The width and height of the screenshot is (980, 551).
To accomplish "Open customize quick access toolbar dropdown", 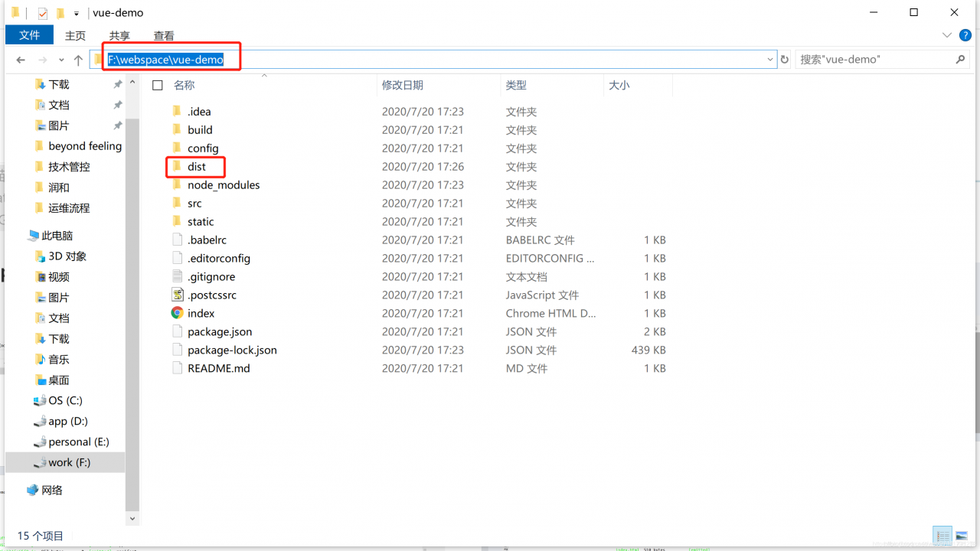I will pos(77,14).
